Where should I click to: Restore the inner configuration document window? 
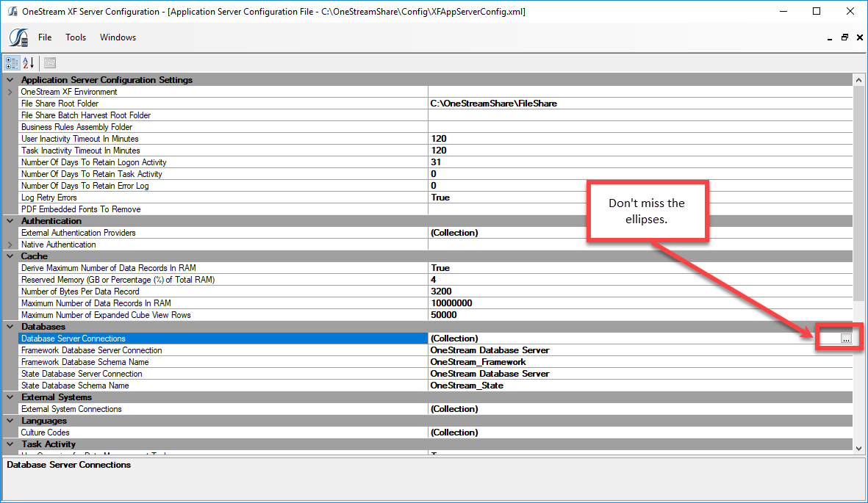pyautogui.click(x=844, y=37)
